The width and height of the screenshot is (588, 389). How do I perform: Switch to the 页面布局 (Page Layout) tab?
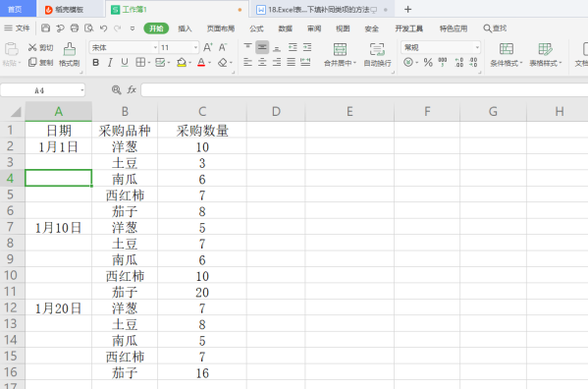point(221,28)
